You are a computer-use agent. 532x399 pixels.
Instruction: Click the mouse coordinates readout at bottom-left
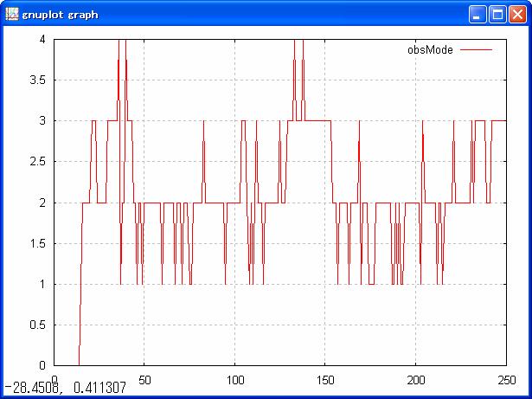click(65, 389)
